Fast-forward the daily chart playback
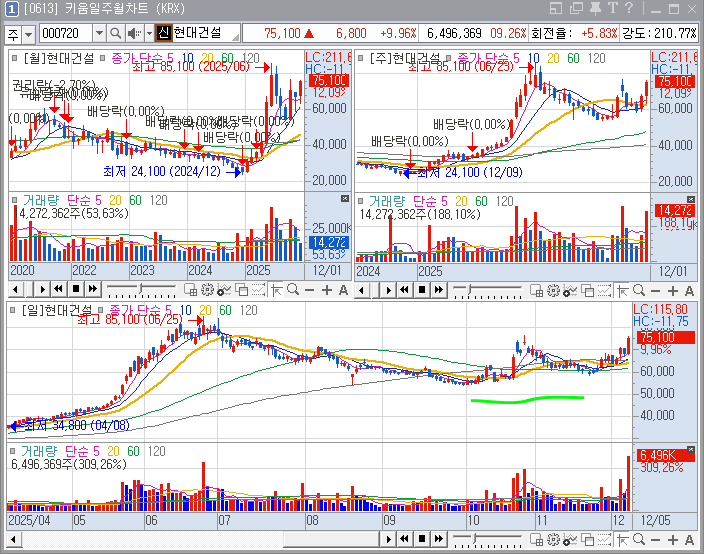This screenshot has width=704, height=554. (x=439, y=539)
